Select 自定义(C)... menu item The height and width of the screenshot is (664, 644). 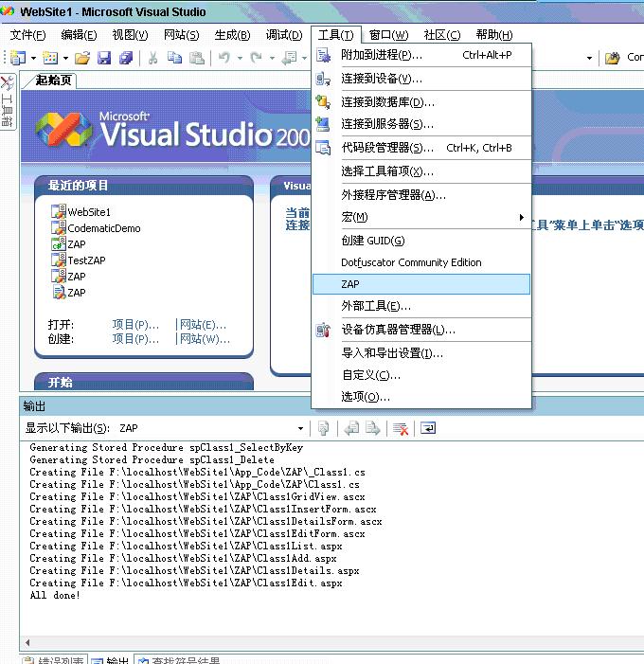pos(421,375)
